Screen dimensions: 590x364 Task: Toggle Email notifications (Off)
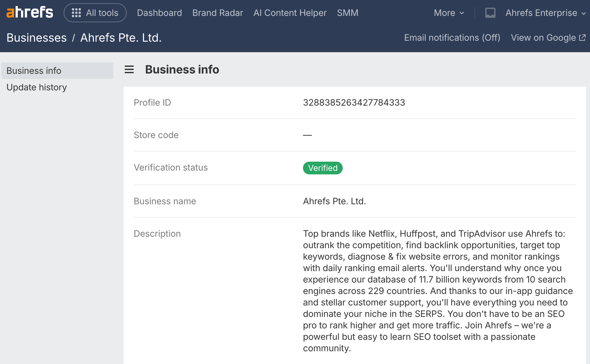452,38
